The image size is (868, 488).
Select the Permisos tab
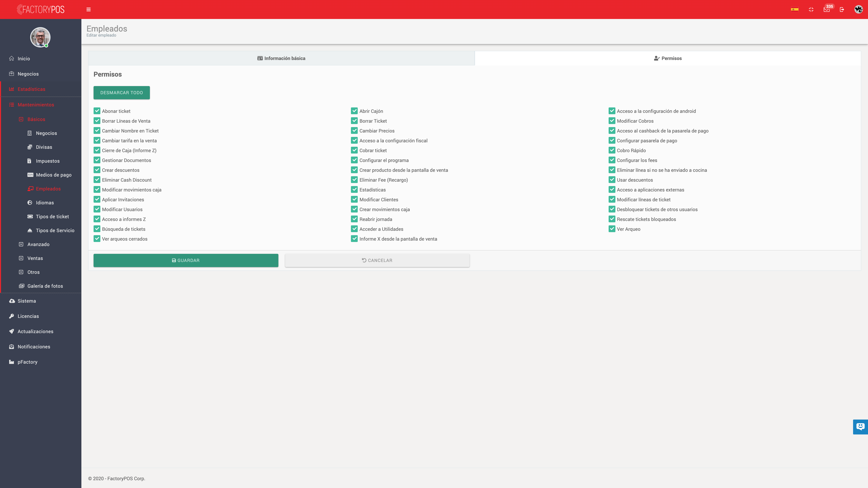pos(667,58)
